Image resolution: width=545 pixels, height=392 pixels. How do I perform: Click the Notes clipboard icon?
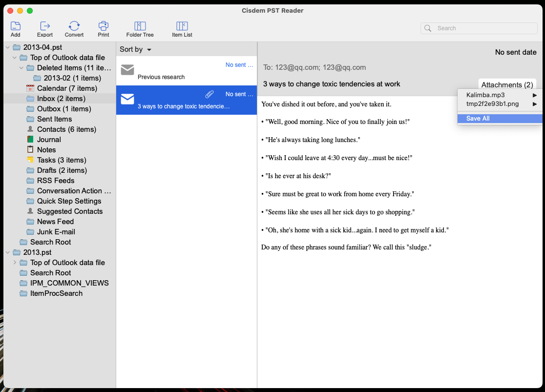point(30,150)
